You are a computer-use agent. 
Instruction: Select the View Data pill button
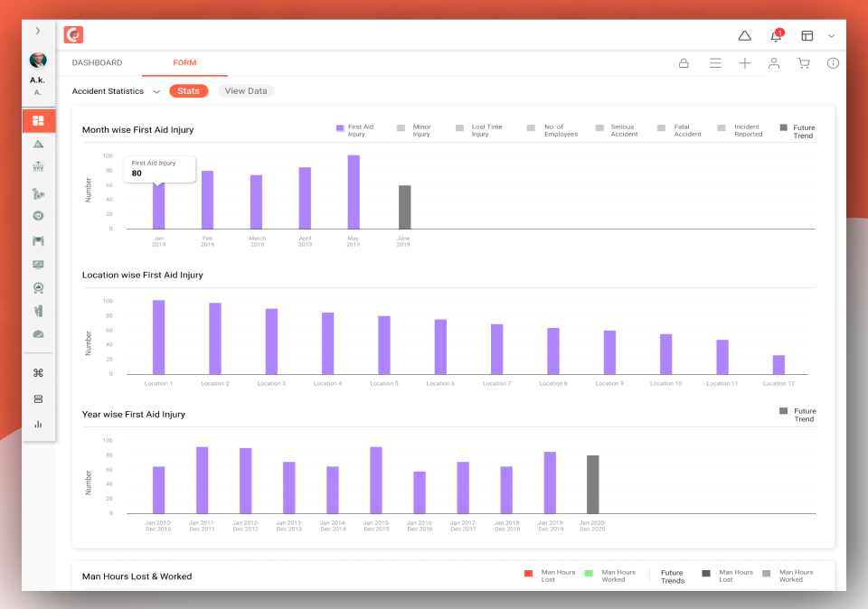coord(246,91)
